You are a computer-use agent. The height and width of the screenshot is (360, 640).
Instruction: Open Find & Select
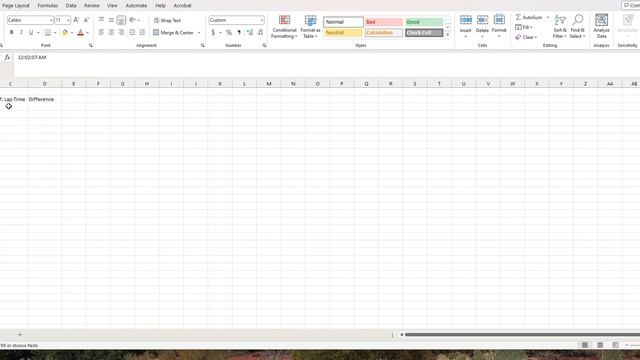(578, 27)
